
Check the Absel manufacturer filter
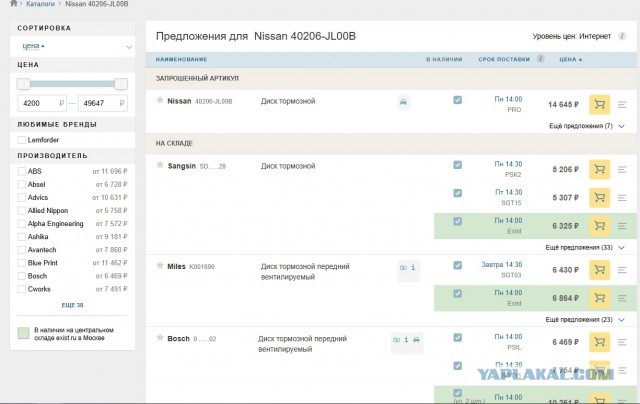(22, 184)
